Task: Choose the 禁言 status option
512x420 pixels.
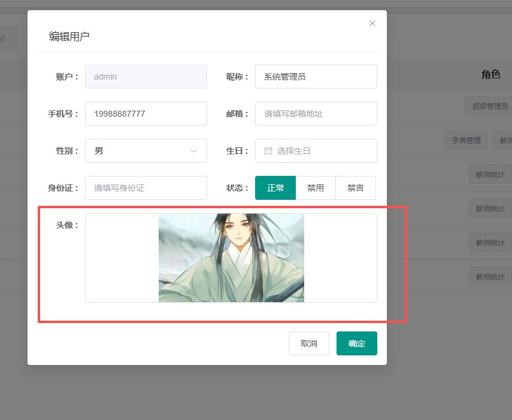Action: [356, 188]
